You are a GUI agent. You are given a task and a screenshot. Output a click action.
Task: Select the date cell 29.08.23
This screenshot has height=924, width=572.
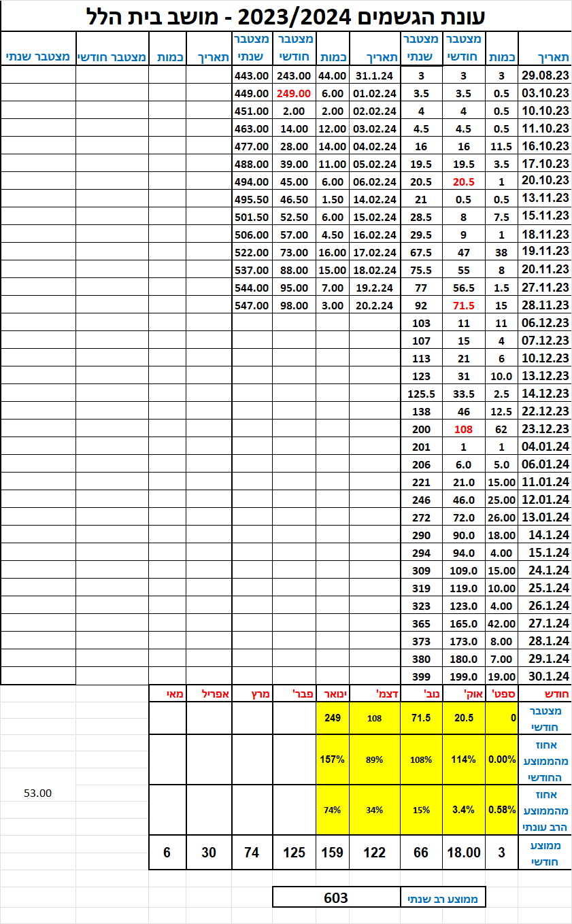543,75
